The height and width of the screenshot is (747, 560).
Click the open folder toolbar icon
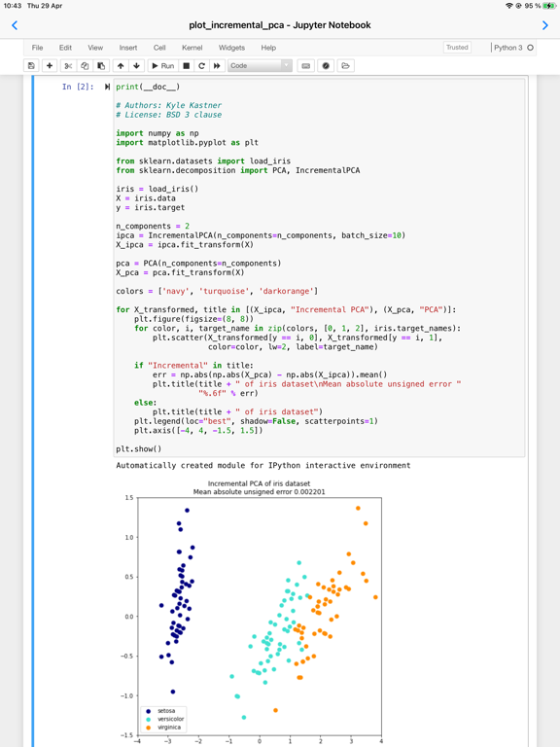[x=346, y=66]
